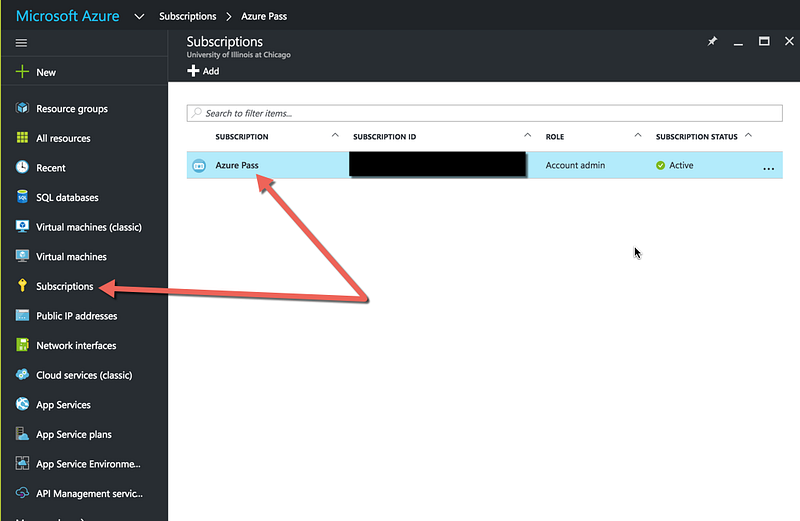Sort by Role column arrow

click(x=638, y=135)
